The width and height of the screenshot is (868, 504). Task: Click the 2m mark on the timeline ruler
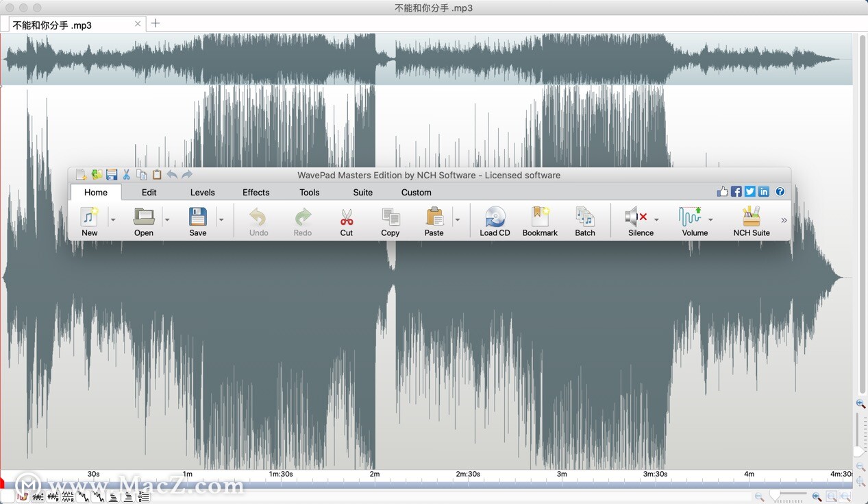pyautogui.click(x=375, y=474)
